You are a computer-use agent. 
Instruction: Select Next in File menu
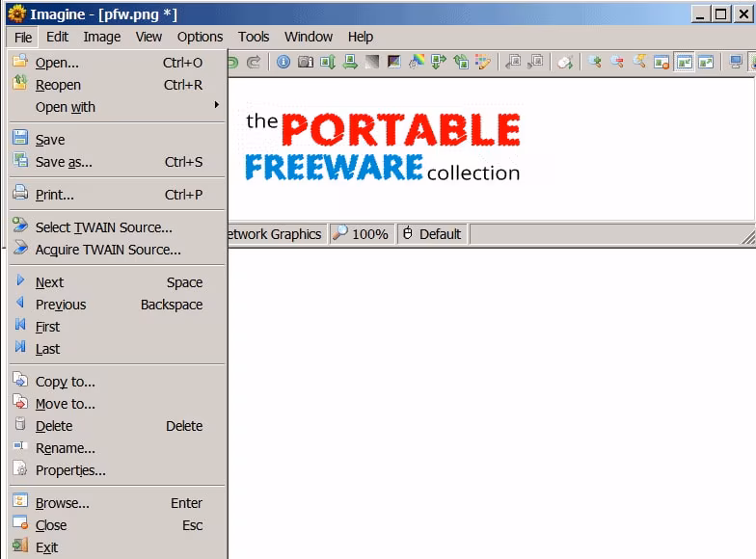118,282
